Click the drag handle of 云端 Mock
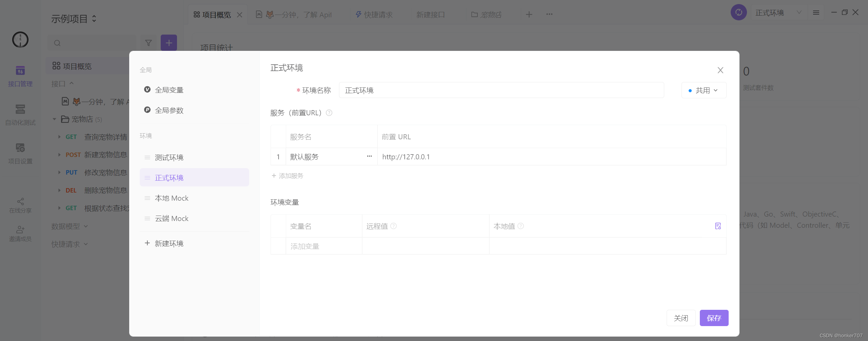 pyautogui.click(x=147, y=218)
